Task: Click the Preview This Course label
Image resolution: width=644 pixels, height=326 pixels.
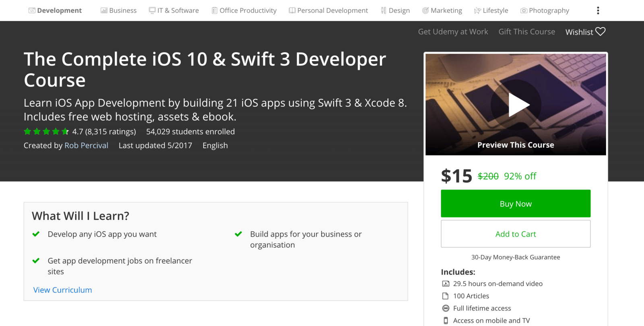Action: coord(516,145)
